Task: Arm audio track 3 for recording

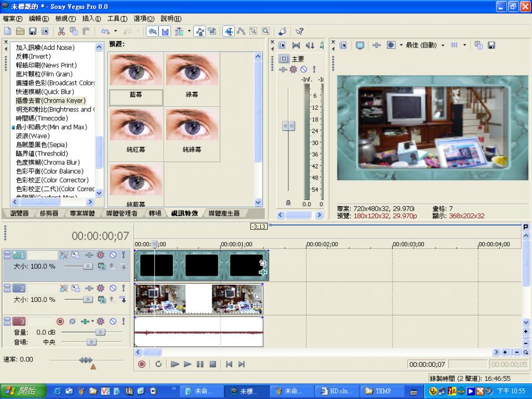Action: tap(60, 321)
